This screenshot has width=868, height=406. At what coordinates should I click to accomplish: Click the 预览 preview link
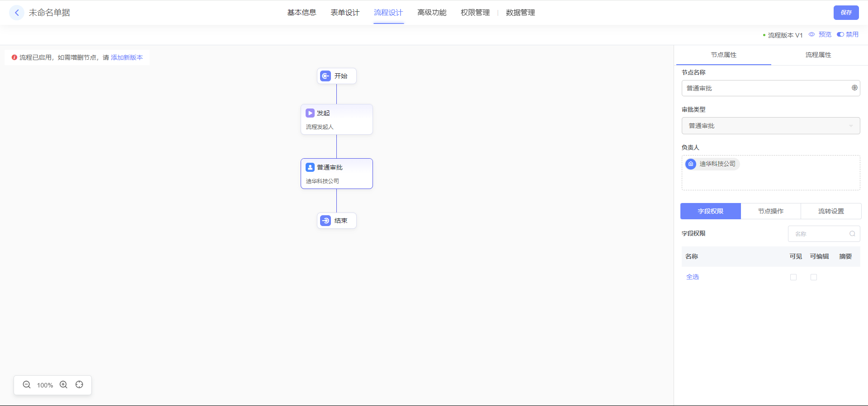tap(825, 34)
